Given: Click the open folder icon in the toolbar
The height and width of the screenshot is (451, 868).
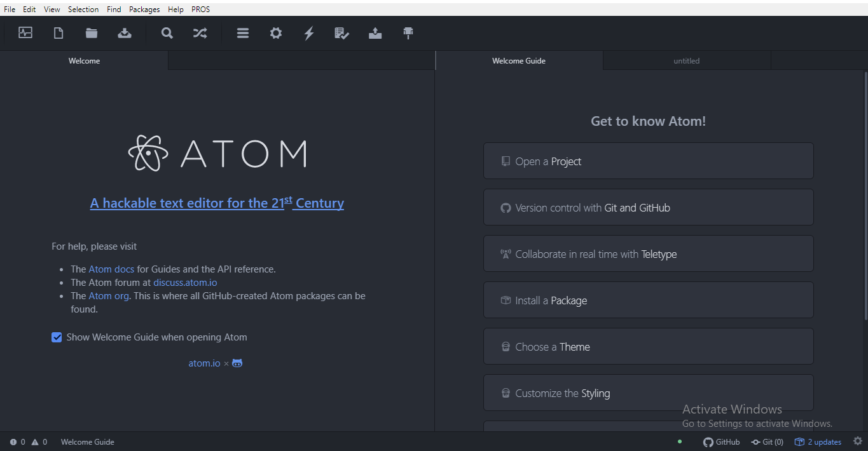Looking at the screenshot, I should pyautogui.click(x=92, y=33).
